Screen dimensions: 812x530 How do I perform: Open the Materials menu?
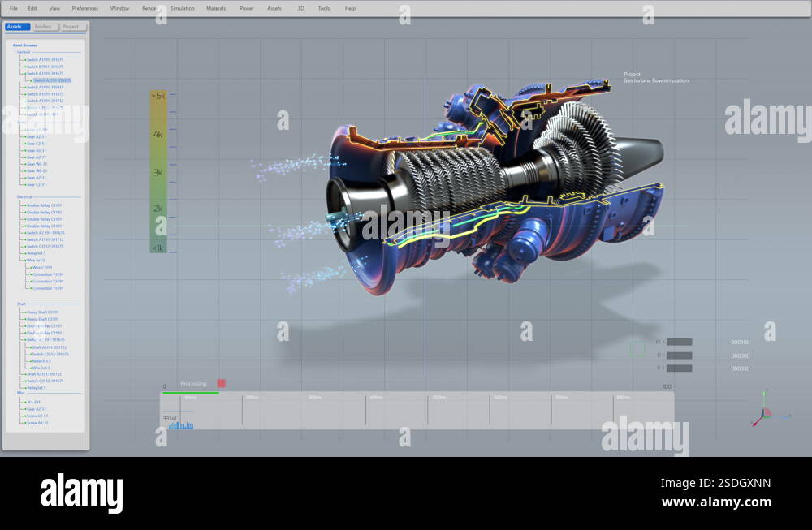click(216, 8)
